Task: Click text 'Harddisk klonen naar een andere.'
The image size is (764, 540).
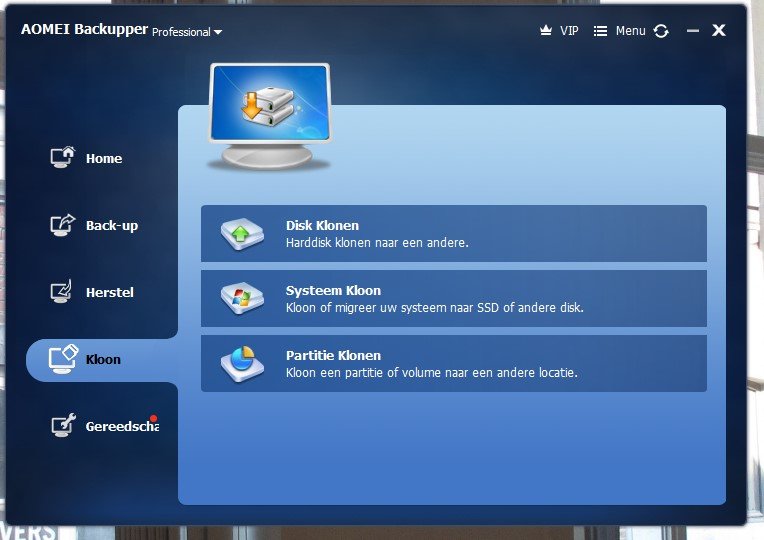Action: click(x=377, y=243)
